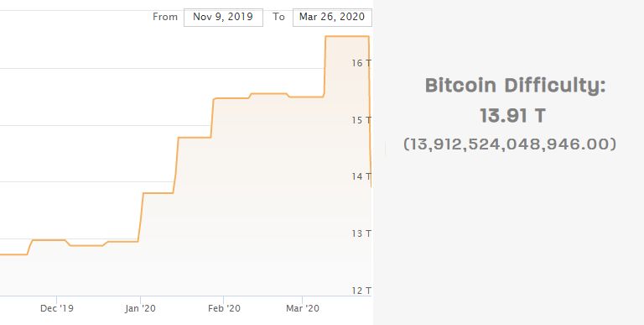Click the 13.91 T difficulty value

click(x=512, y=116)
